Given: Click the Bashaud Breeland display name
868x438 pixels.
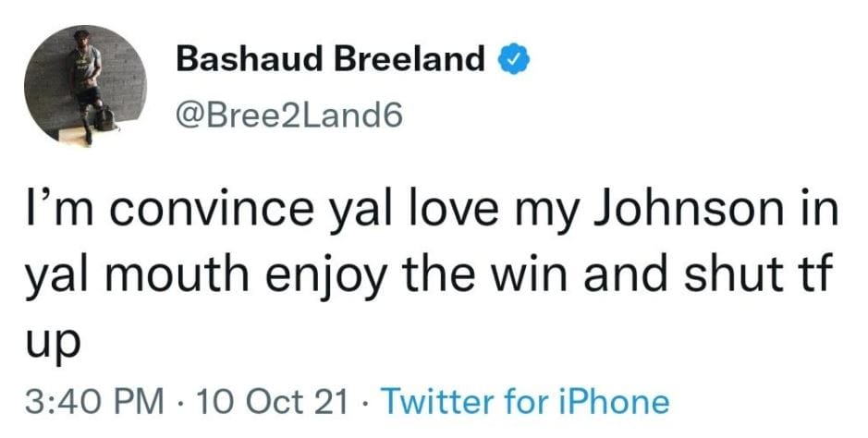Looking at the screenshot, I should 330,61.
